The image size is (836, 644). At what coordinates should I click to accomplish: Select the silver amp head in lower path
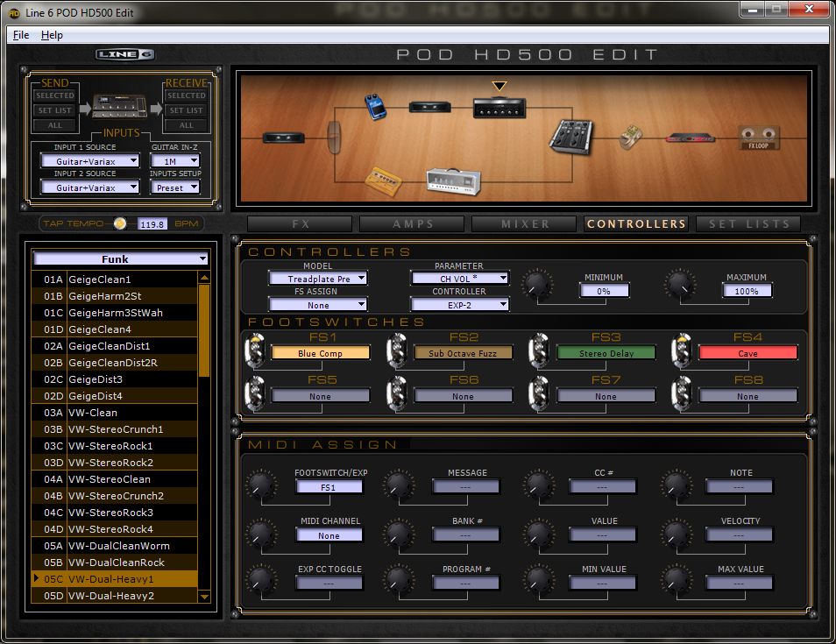[x=454, y=181]
